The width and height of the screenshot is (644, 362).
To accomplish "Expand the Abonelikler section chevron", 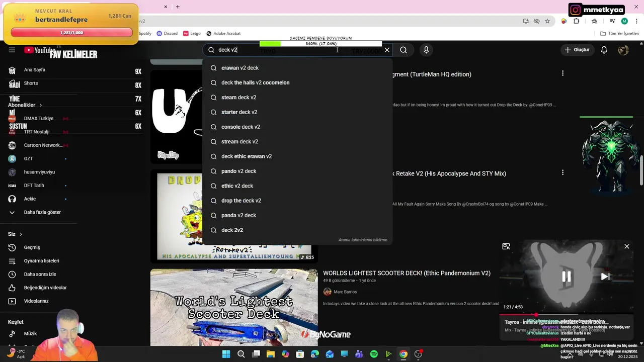I will (x=41, y=105).
